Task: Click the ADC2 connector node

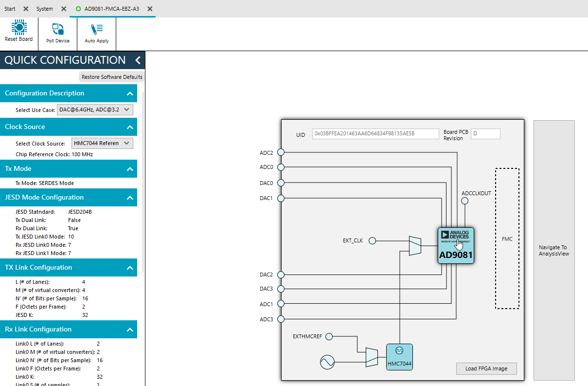Action: (x=281, y=152)
